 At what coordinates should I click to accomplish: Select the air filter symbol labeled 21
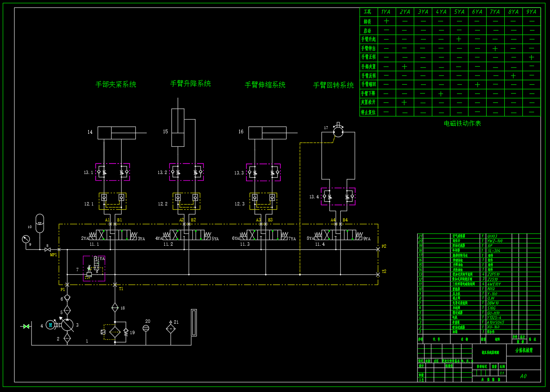coord(171,329)
